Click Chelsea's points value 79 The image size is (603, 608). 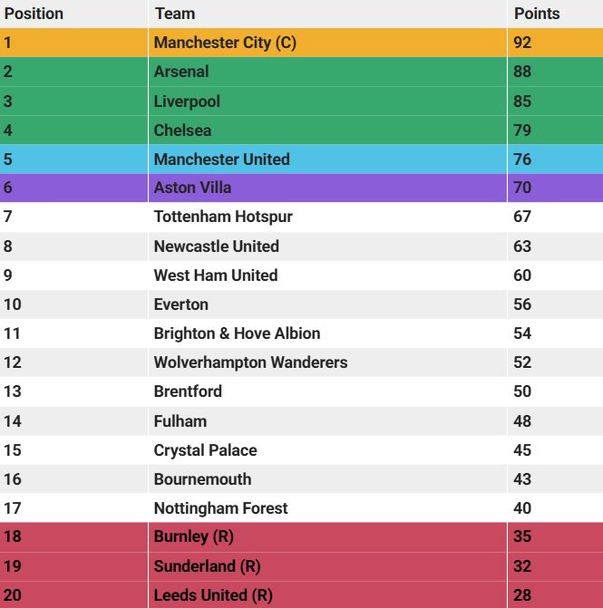522,130
